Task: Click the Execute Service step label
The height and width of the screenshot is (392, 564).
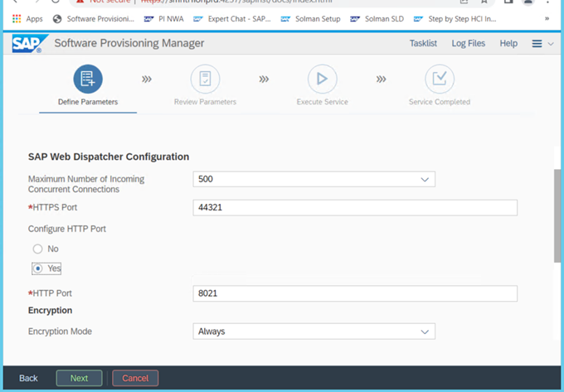Action: (323, 102)
